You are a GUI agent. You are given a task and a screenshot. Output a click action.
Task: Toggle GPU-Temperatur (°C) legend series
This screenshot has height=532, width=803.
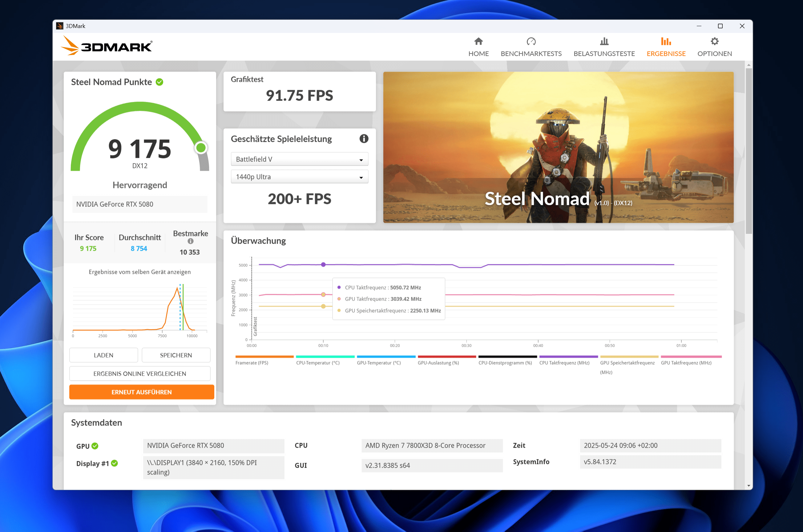tap(379, 363)
